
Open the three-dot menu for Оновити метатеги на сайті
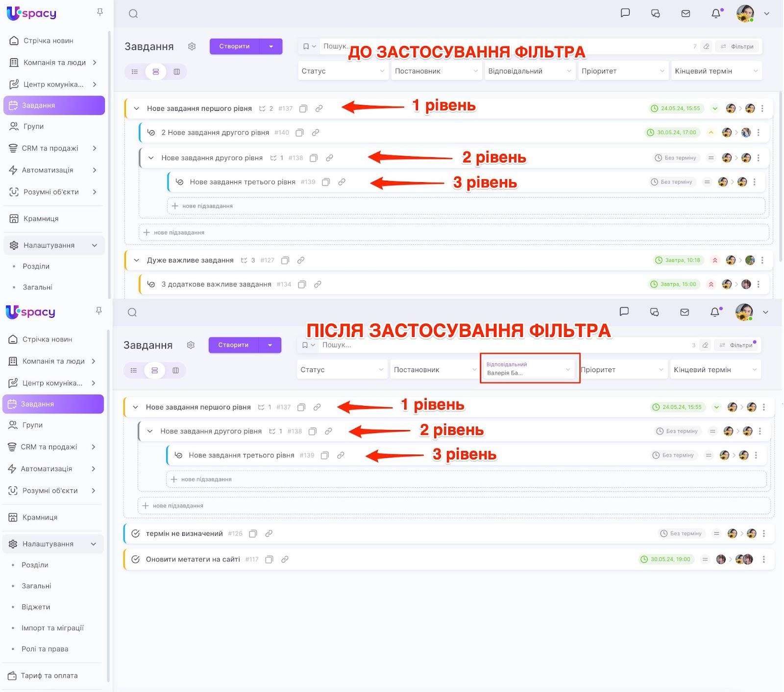point(764,559)
